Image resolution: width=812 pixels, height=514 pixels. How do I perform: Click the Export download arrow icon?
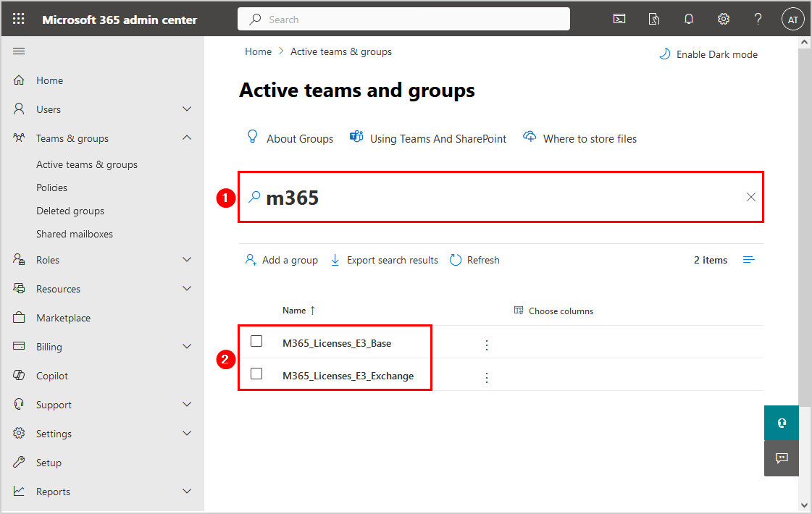(x=335, y=260)
